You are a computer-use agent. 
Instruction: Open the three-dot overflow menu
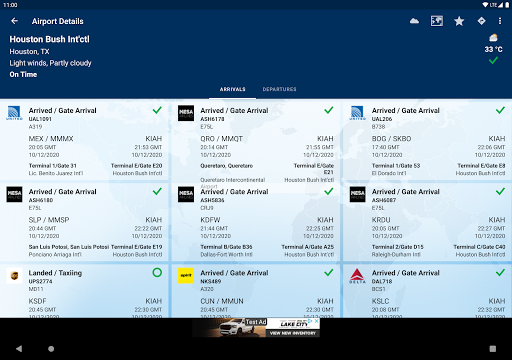500,21
